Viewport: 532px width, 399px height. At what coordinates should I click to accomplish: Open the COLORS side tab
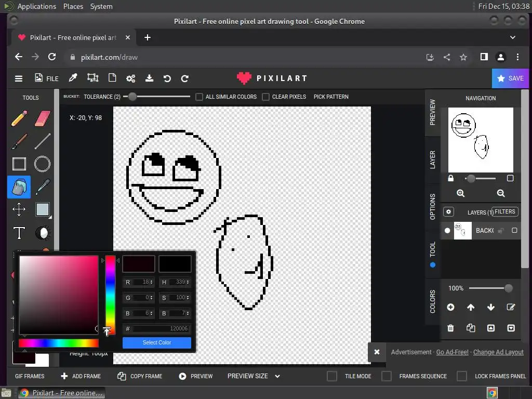point(433,301)
